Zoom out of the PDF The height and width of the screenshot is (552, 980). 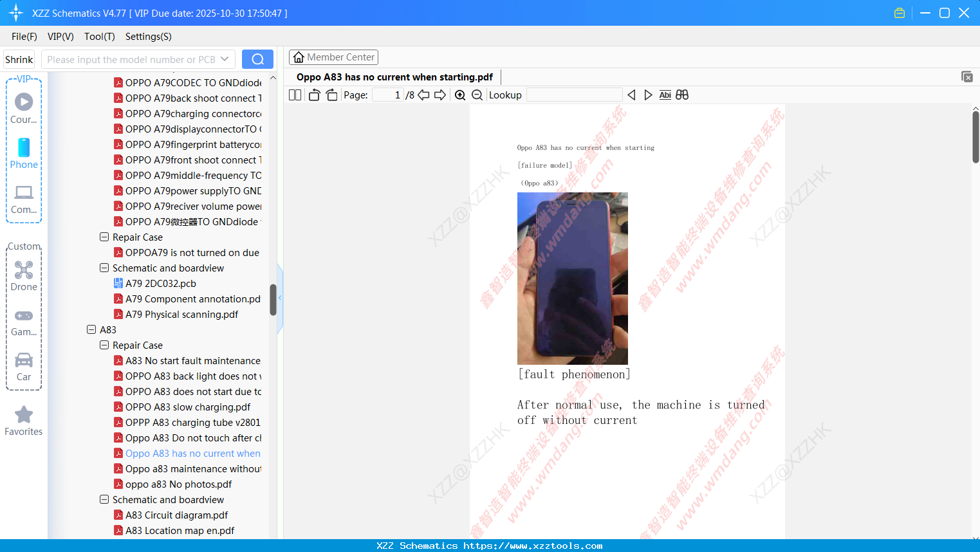pos(477,95)
